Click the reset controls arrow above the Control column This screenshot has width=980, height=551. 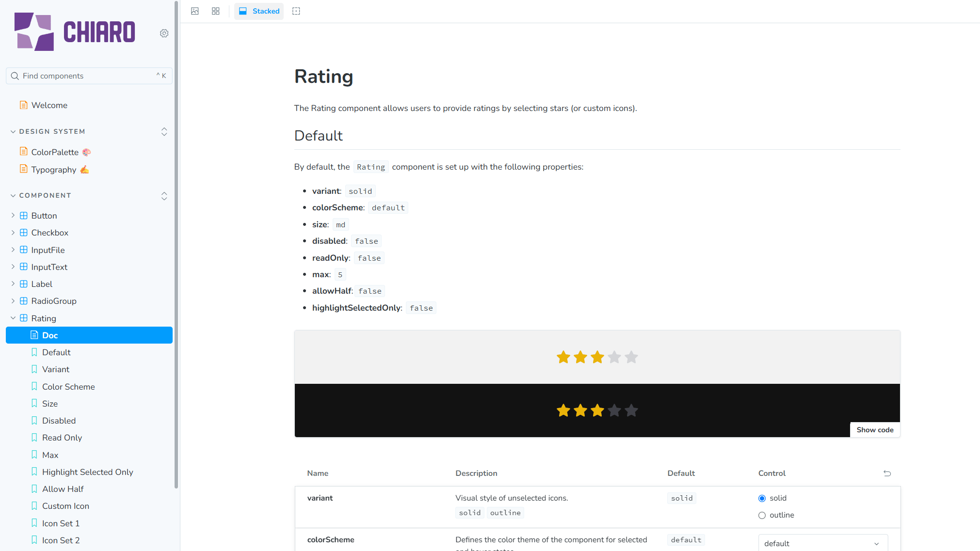887,473
